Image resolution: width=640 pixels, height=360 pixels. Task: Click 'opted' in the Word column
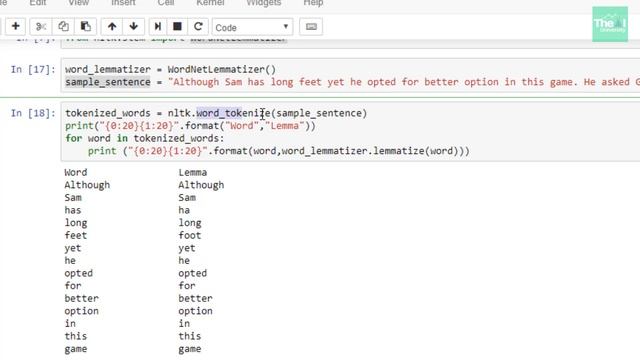[78, 273]
